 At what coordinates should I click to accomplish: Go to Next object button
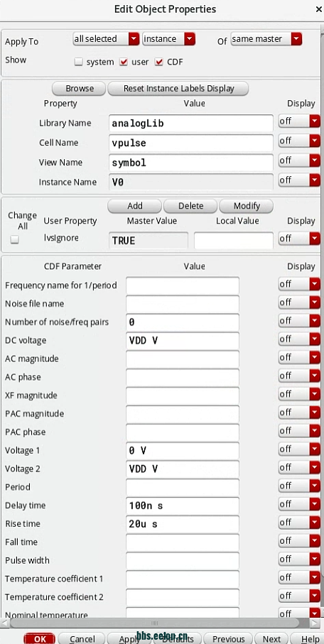tap(271, 638)
